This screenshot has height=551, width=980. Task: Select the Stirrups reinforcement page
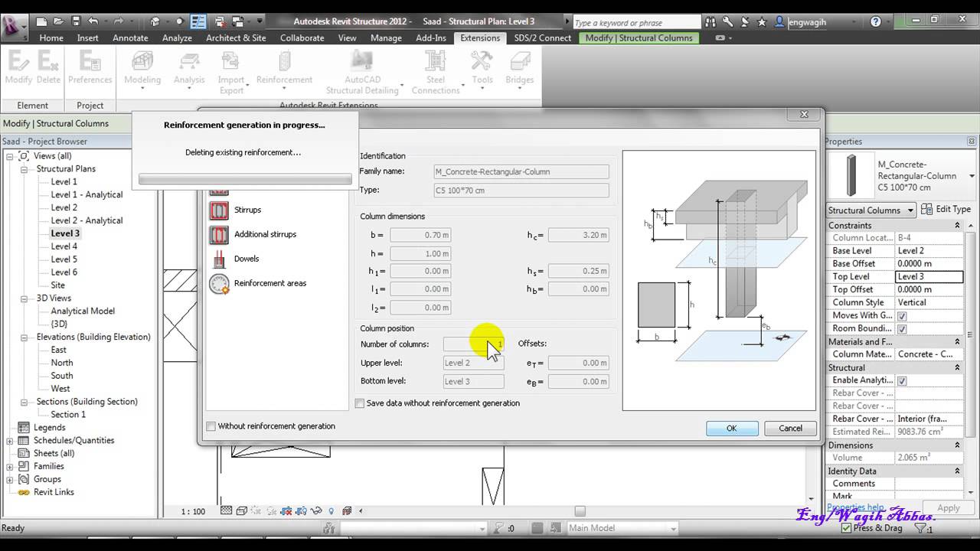pyautogui.click(x=247, y=210)
